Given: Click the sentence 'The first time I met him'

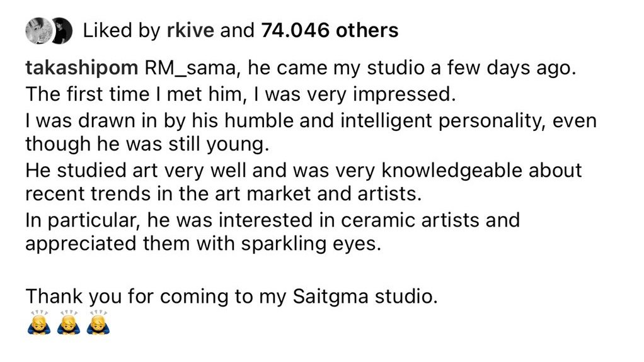Looking at the screenshot, I should [135, 94].
